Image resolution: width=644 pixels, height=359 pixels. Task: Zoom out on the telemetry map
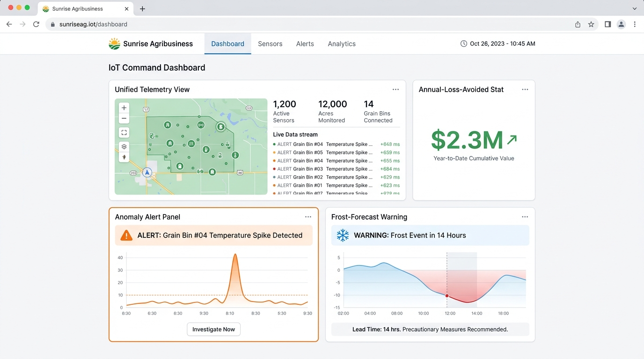coord(124,119)
